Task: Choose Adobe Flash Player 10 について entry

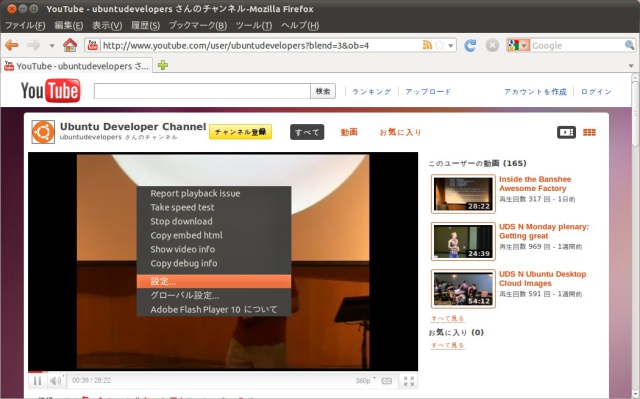Action: tap(214, 309)
